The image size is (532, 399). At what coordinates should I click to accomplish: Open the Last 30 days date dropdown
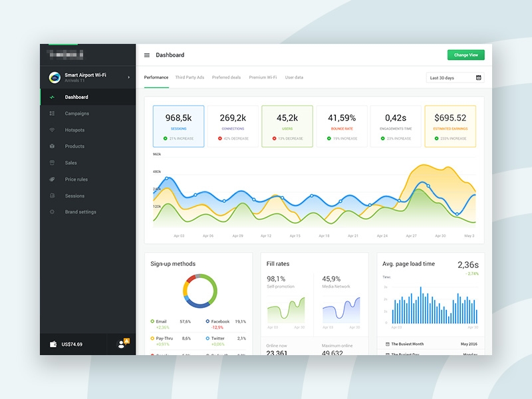click(x=456, y=78)
